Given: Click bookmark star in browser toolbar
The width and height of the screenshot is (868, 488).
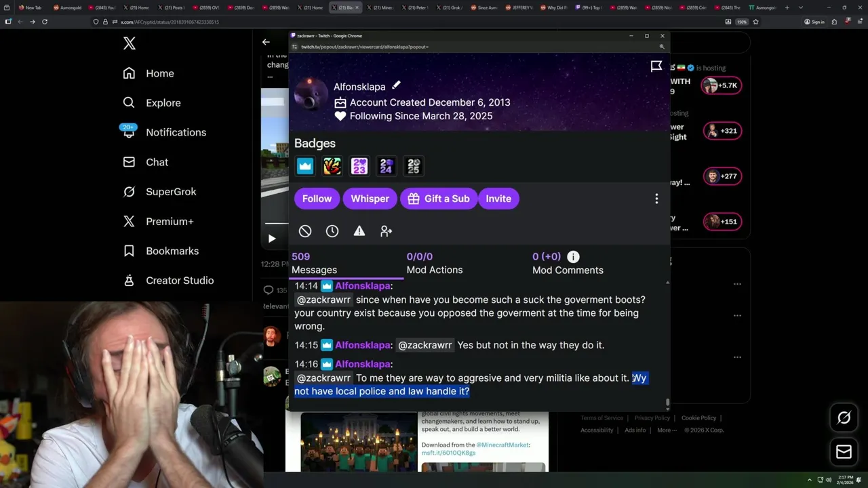Looking at the screenshot, I should tap(755, 22).
